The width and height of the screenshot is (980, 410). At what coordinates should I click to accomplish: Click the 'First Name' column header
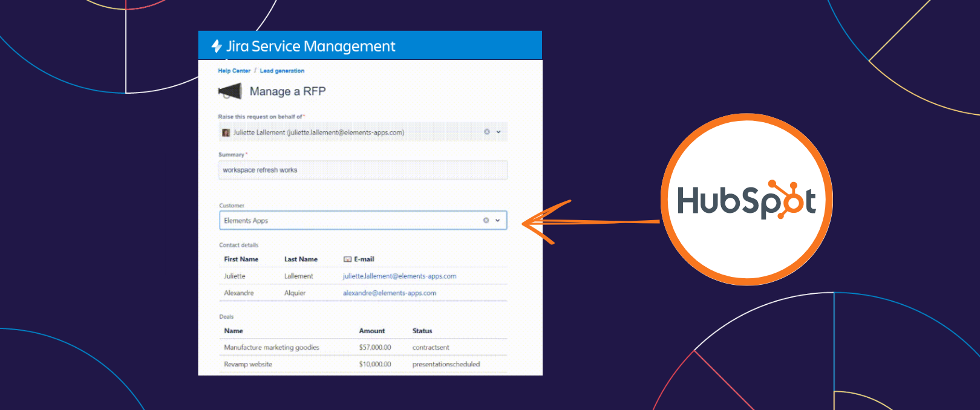pos(241,259)
